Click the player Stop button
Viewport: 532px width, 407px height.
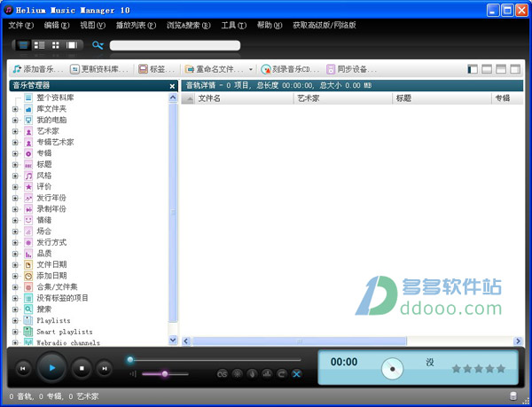click(82, 368)
